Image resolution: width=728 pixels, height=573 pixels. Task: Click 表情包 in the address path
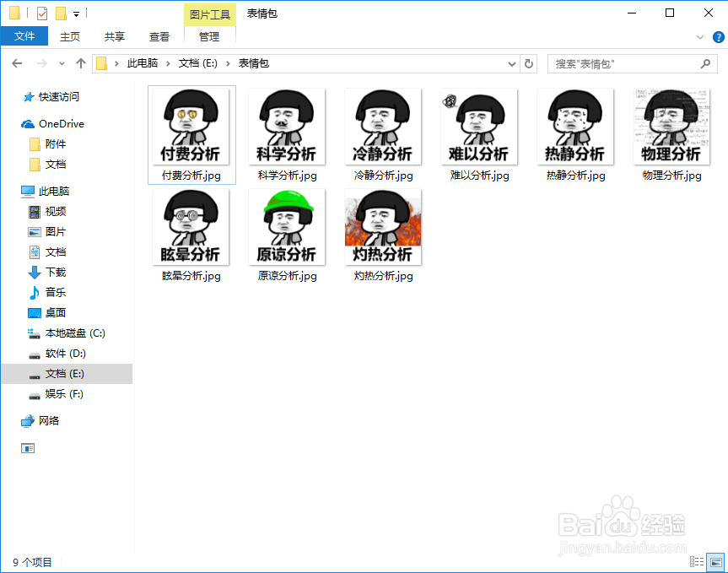point(254,63)
